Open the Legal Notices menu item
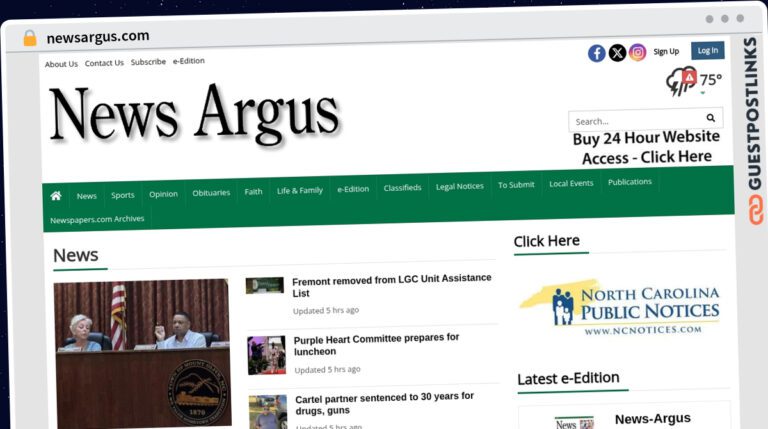768x429 pixels. 459,186
